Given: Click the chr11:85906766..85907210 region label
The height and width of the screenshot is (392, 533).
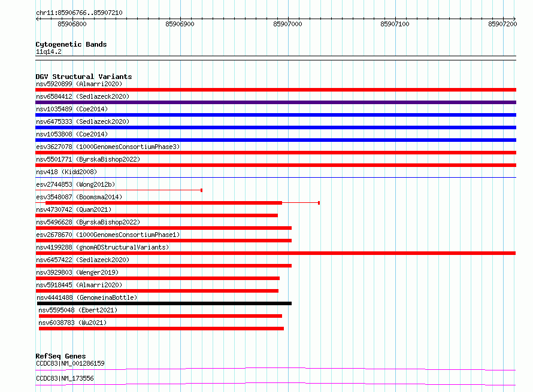Looking at the screenshot, I should [79, 13].
